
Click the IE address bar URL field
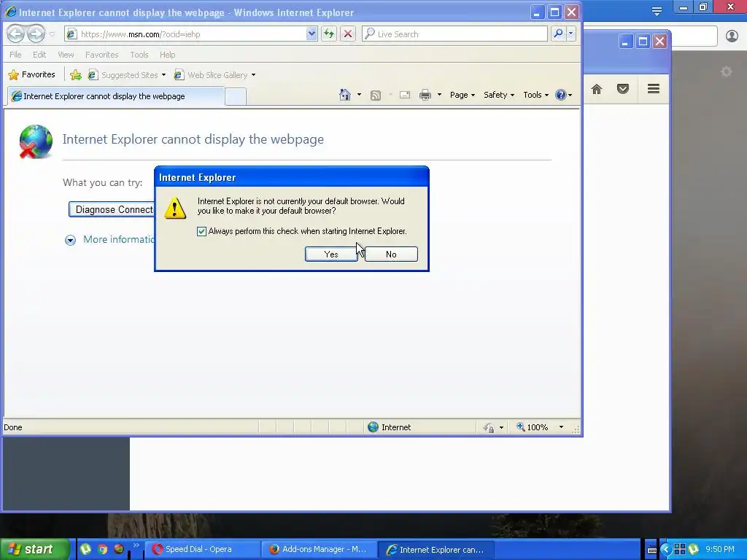tap(190, 34)
